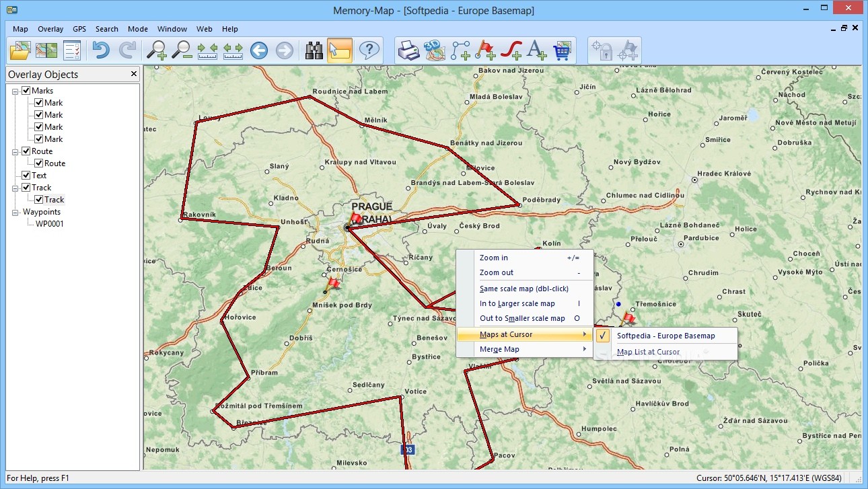Select the add mark flag tool
This screenshot has width=868, height=489.
[486, 50]
